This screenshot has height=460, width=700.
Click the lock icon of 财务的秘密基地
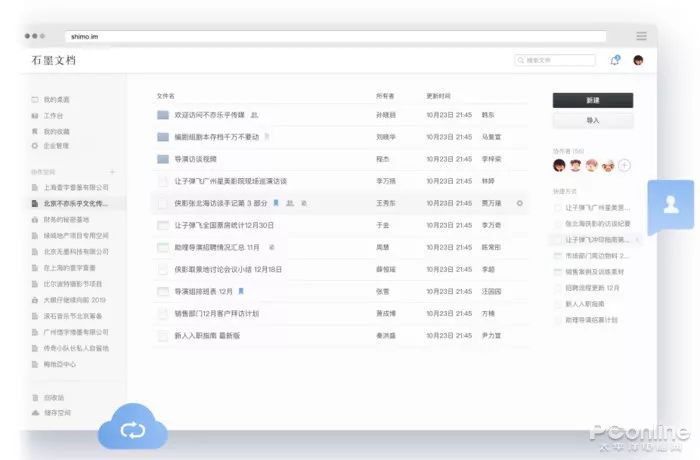tap(35, 219)
